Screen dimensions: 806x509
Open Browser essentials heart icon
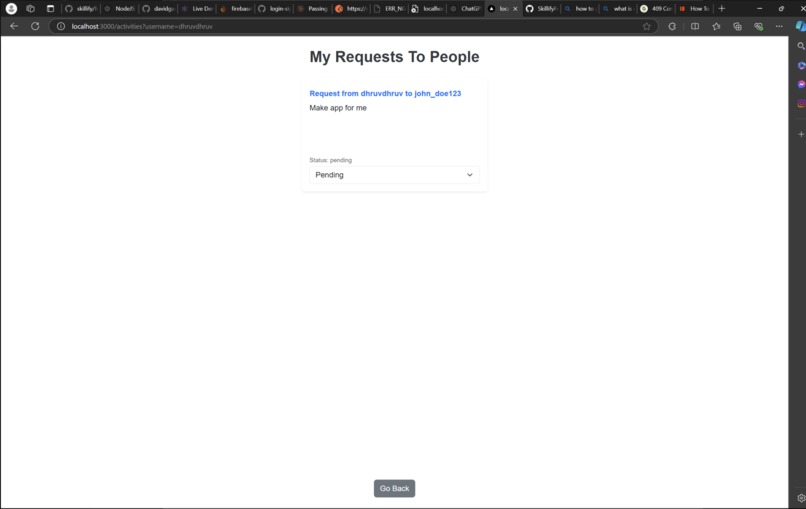[758, 26]
